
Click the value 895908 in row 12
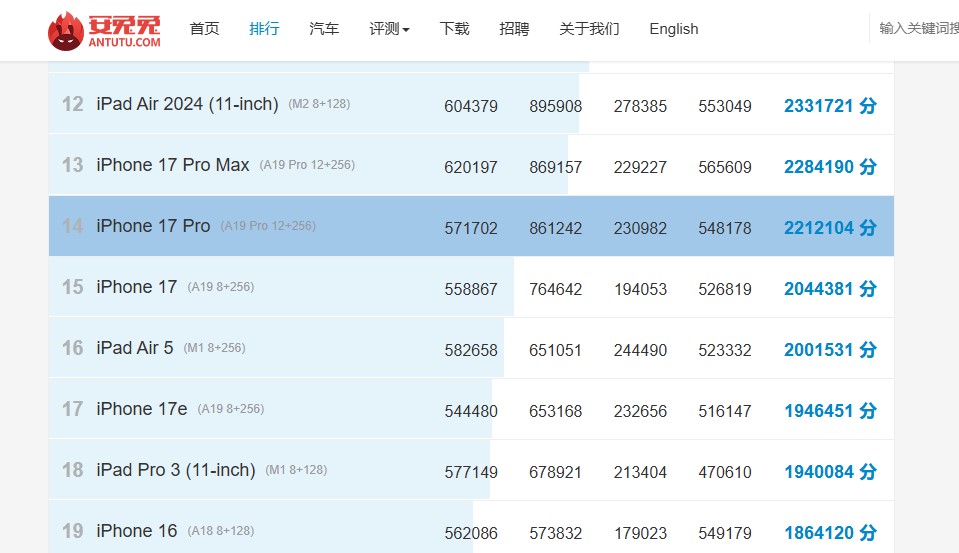coord(555,106)
